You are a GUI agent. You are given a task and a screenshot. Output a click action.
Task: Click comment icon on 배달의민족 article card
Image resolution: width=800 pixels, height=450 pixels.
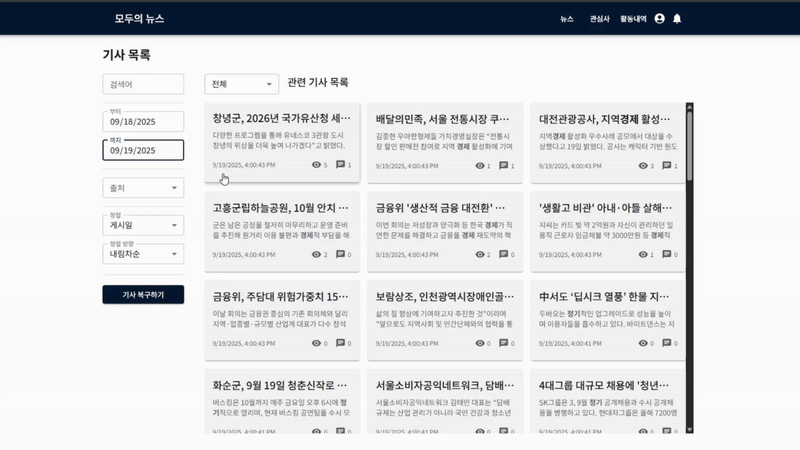(503, 165)
